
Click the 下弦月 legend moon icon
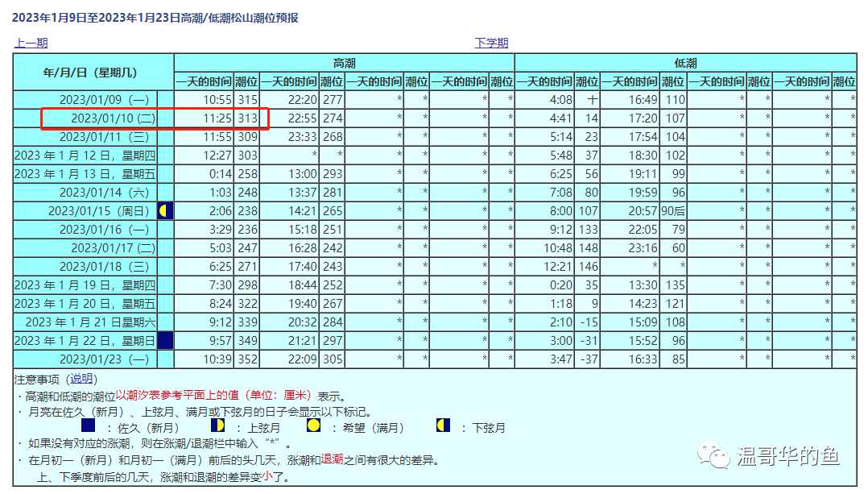click(x=443, y=426)
